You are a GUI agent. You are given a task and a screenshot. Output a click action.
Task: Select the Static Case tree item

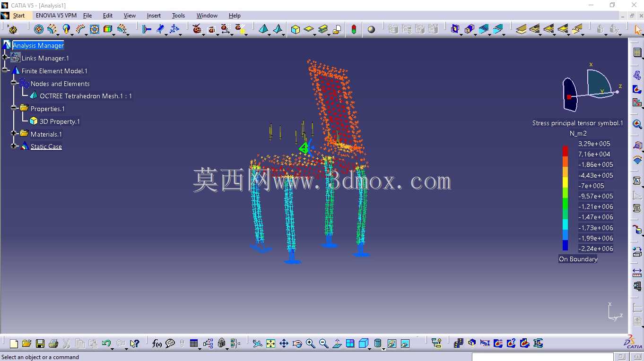click(46, 146)
